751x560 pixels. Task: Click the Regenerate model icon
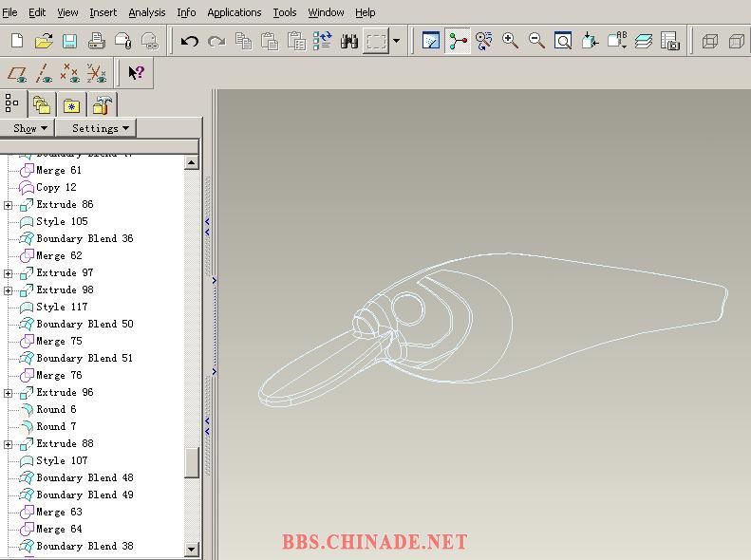(x=323, y=41)
